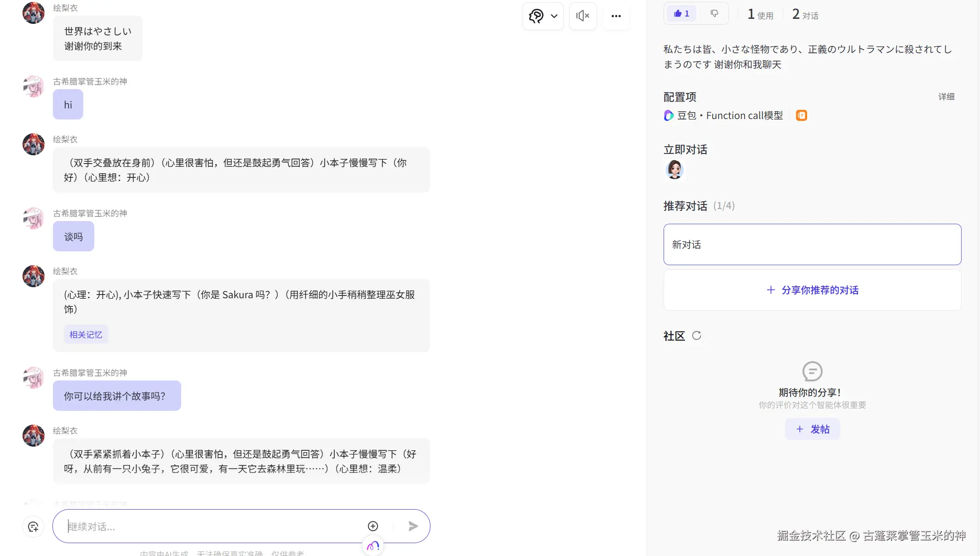
Task: Toggle the muted speaker sound button
Action: (x=583, y=16)
